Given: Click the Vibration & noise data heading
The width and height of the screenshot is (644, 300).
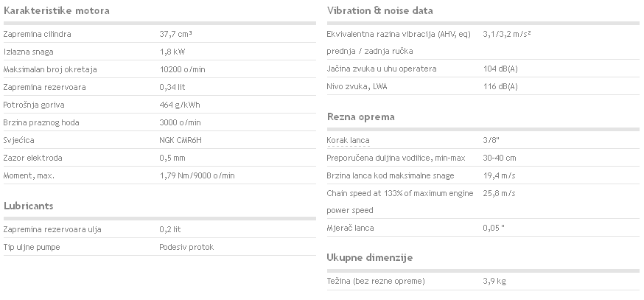Looking at the screenshot, I should 380,10.
